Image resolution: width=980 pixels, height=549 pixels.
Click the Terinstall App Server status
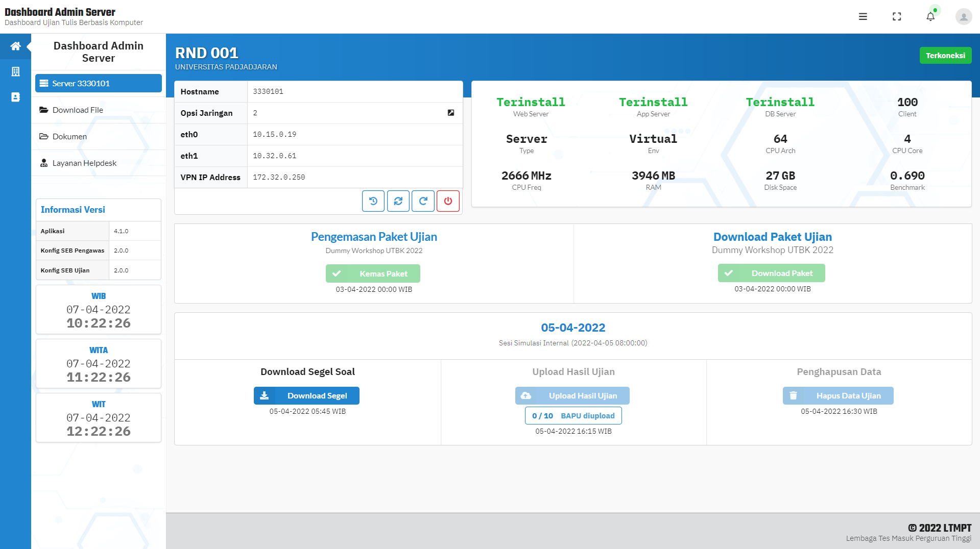[653, 107]
